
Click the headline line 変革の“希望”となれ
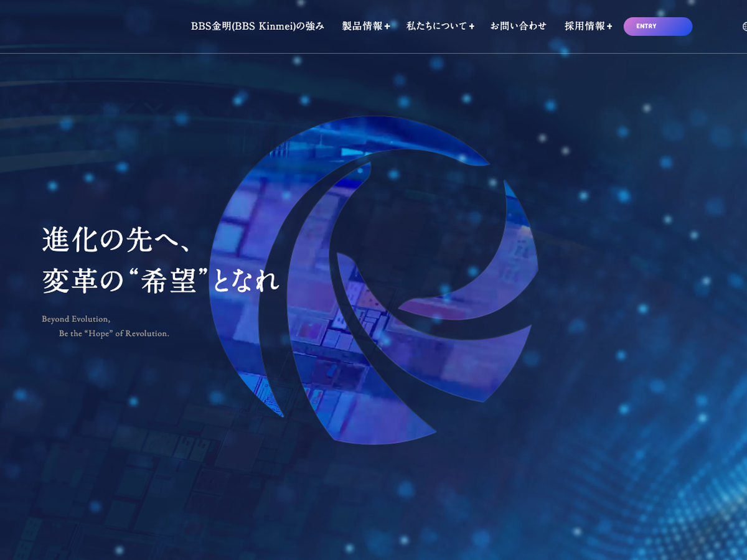tap(161, 281)
